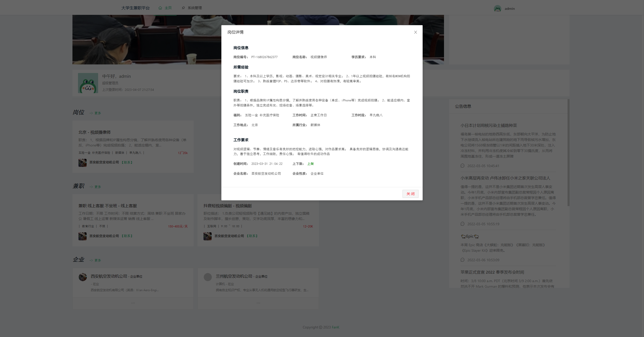644x337 pixels.
Task: Click the frog avatar in the greeting card
Action: coord(88,83)
